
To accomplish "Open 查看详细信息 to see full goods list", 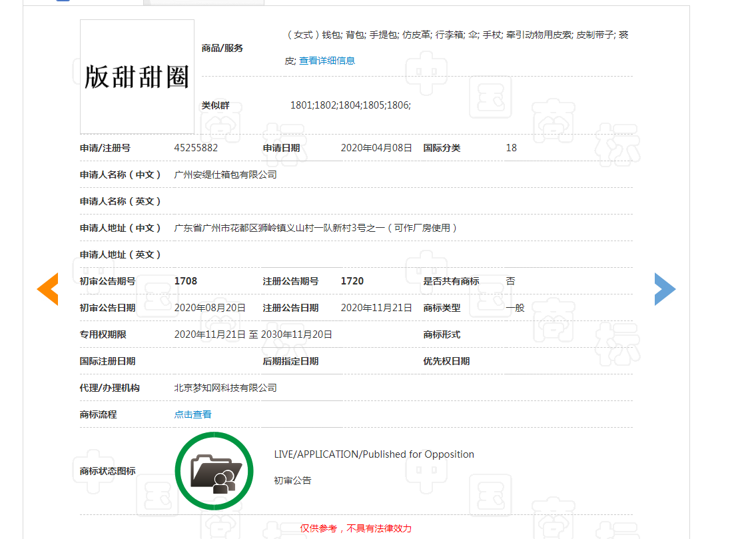I will pos(327,60).
